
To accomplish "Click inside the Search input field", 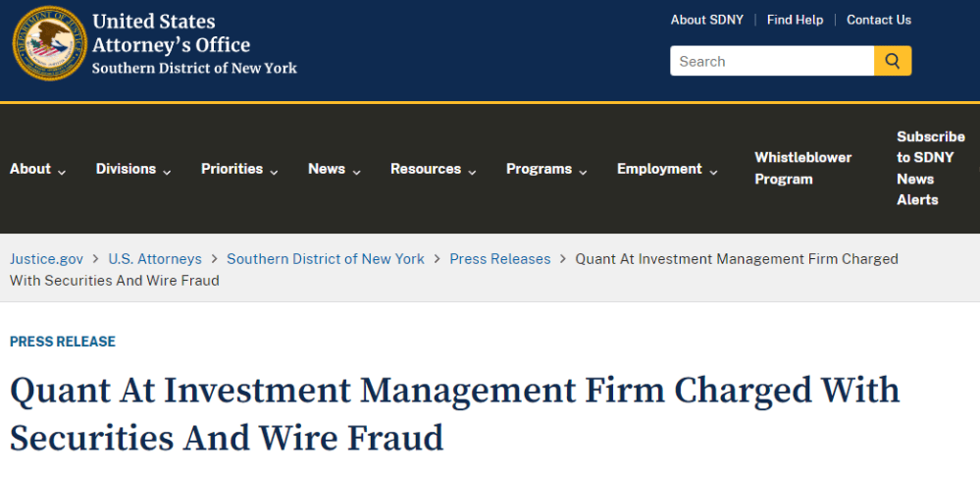I will [771, 61].
